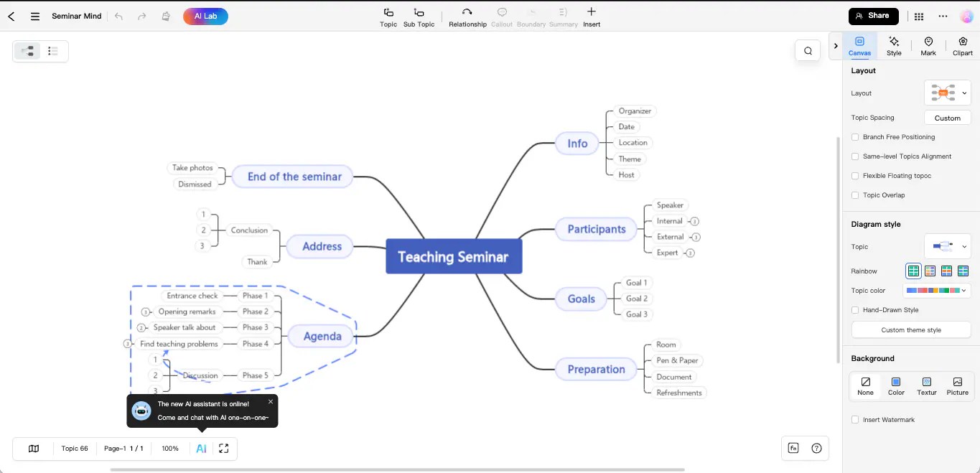Select the third Rainbow style option

tap(946, 271)
